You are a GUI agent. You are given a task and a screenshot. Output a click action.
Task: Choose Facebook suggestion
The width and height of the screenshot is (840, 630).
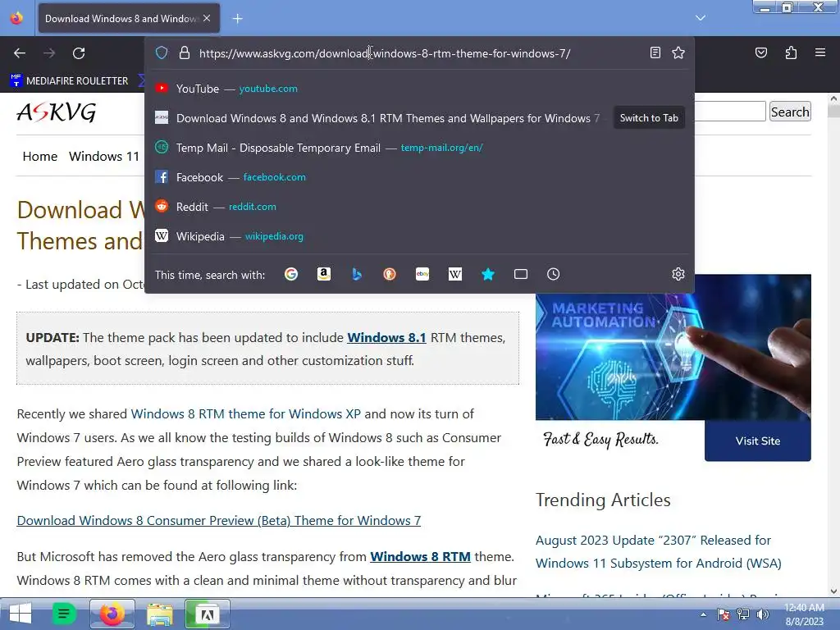(419, 177)
